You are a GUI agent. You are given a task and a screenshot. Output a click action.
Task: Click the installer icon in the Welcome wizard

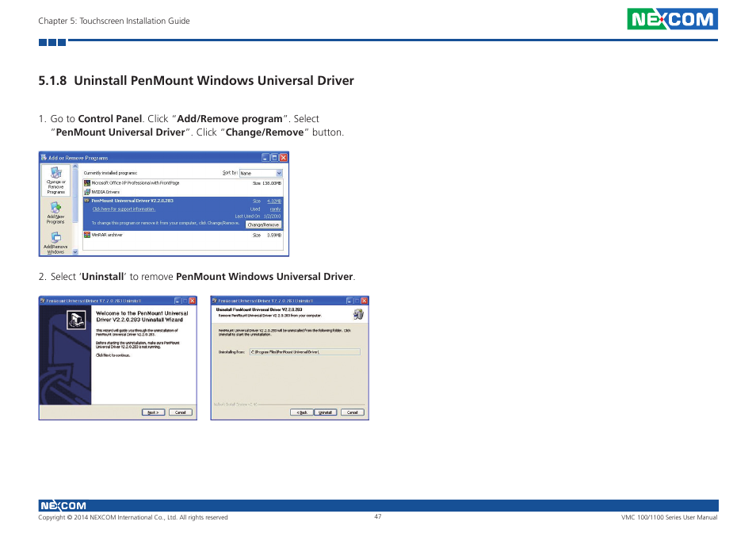pos(76,320)
